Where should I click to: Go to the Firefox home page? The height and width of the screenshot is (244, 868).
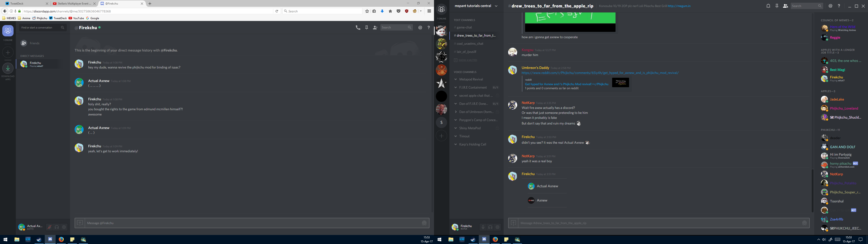click(x=390, y=11)
